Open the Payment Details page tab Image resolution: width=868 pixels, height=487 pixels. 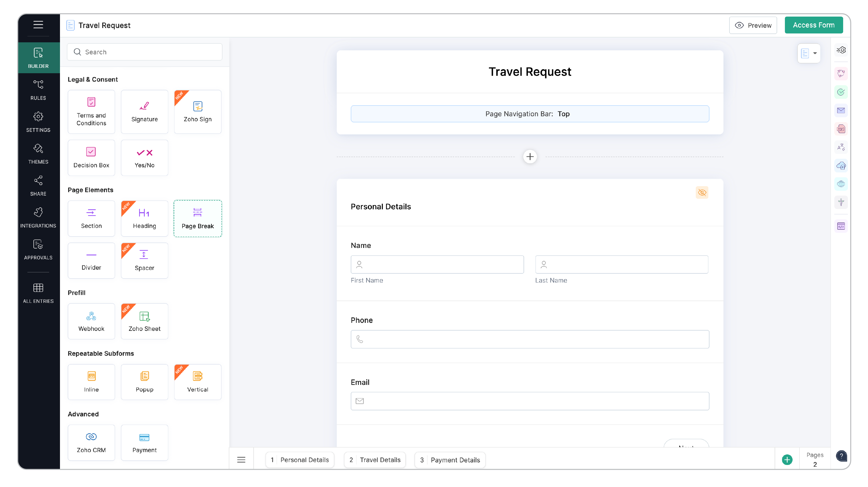[450, 459]
